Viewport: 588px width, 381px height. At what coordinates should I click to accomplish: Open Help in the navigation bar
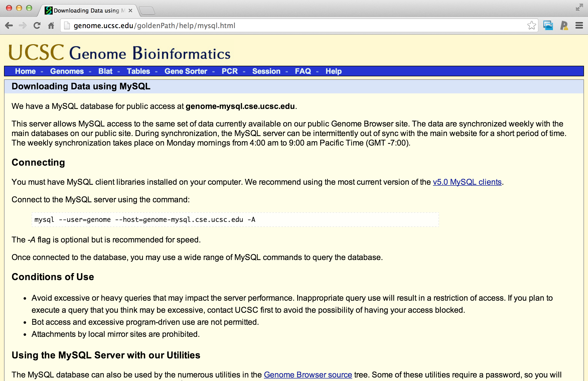coord(334,71)
